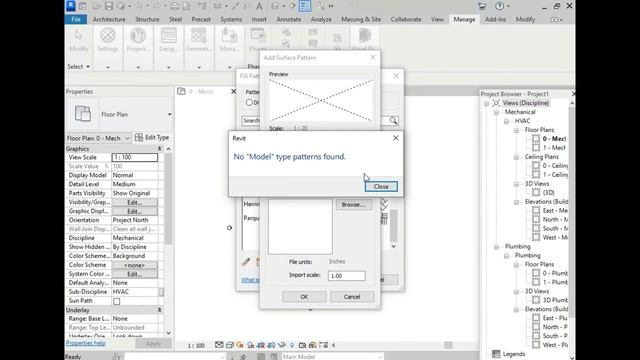Collapse the HVAC node in the Project Browser
Viewport: 640px width, 360px height.
506,121
